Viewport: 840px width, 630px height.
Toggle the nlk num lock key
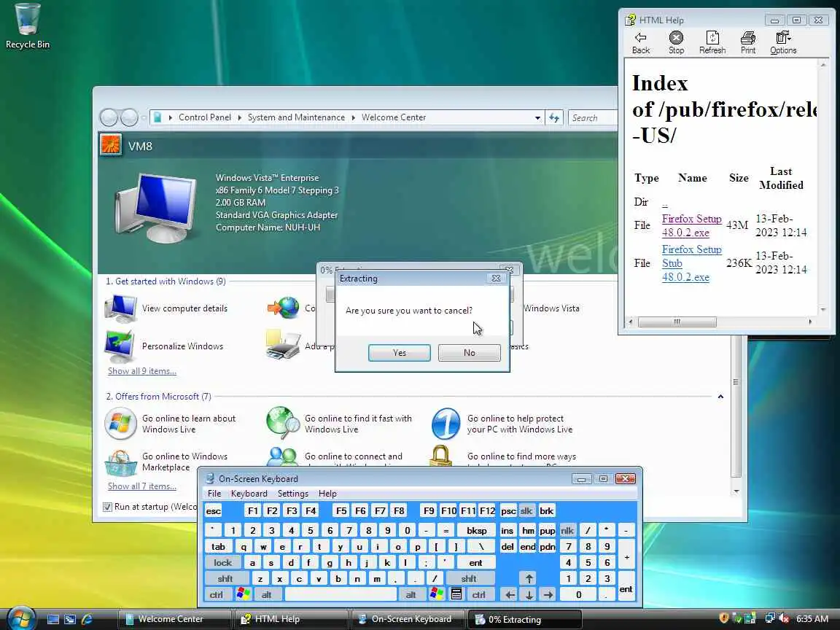[567, 530]
